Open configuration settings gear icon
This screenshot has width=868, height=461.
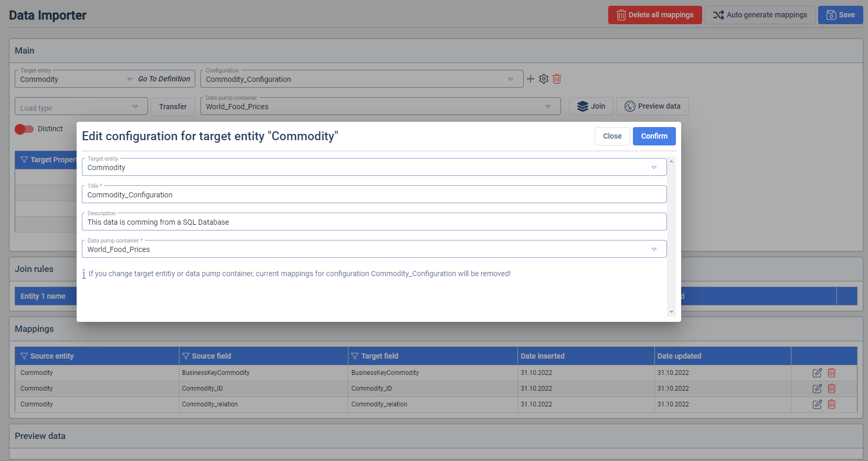pos(544,79)
